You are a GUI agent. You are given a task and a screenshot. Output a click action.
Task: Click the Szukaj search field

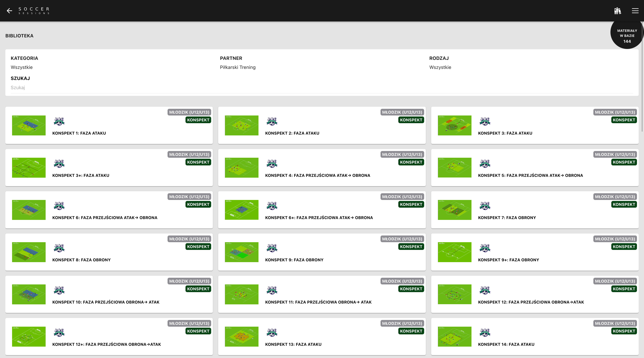coord(322,88)
